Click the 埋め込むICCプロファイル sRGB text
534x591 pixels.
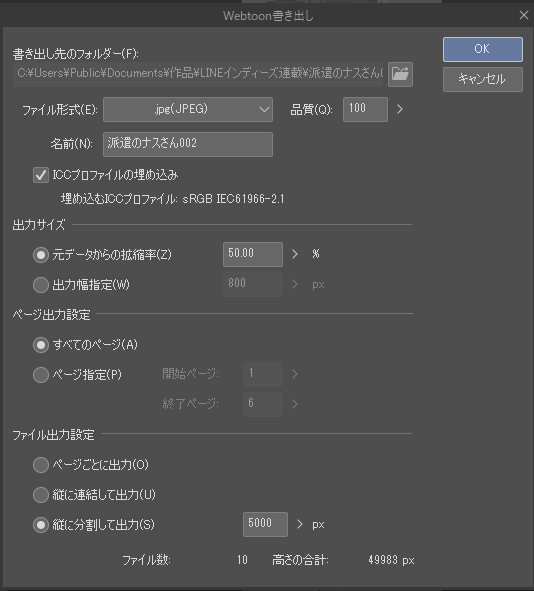point(173,199)
